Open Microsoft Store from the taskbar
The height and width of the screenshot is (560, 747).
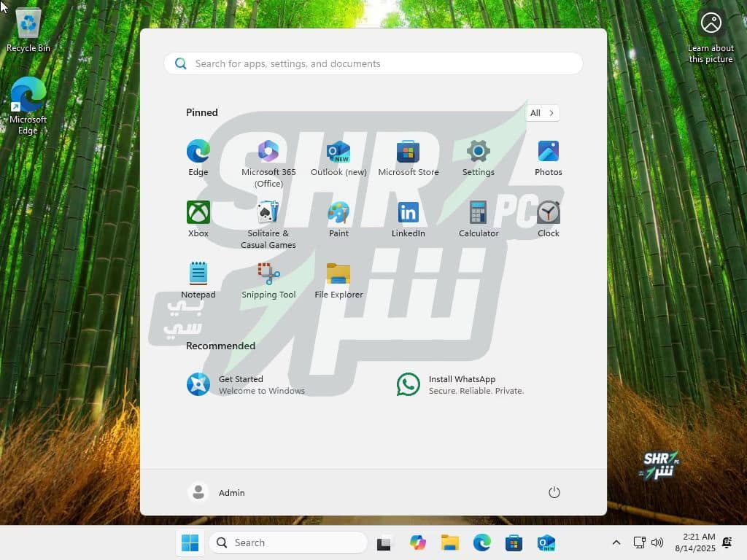pos(514,542)
